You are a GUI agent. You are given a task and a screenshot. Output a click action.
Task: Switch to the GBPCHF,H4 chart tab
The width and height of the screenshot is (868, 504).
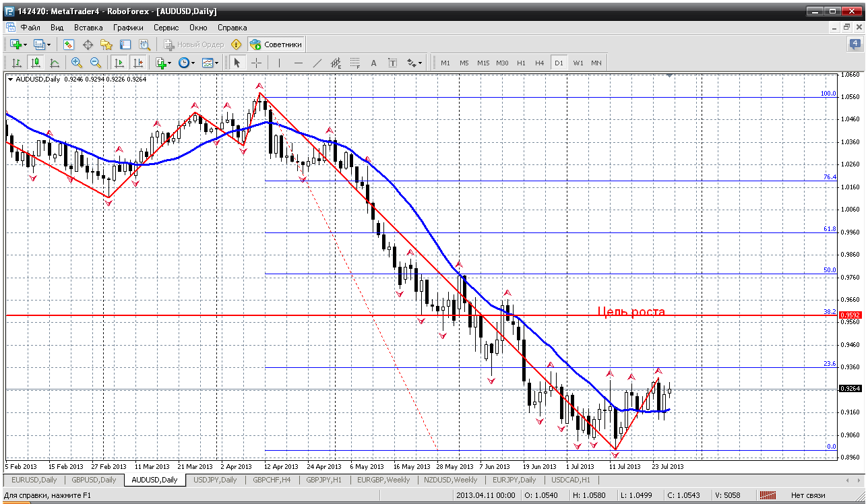(x=272, y=480)
